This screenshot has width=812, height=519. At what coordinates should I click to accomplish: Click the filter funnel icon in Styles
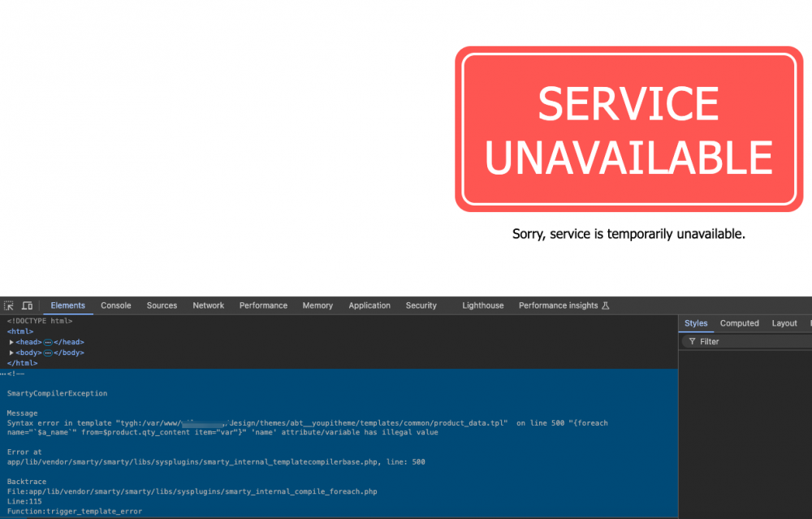click(x=692, y=342)
